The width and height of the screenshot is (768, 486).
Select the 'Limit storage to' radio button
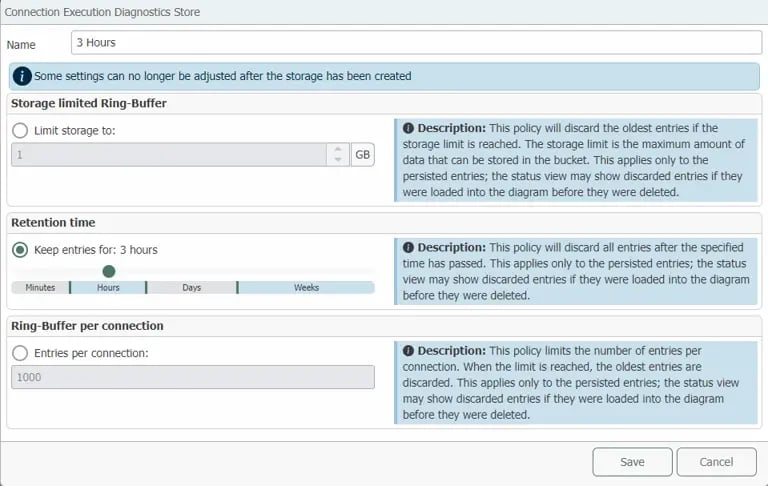click(20, 130)
